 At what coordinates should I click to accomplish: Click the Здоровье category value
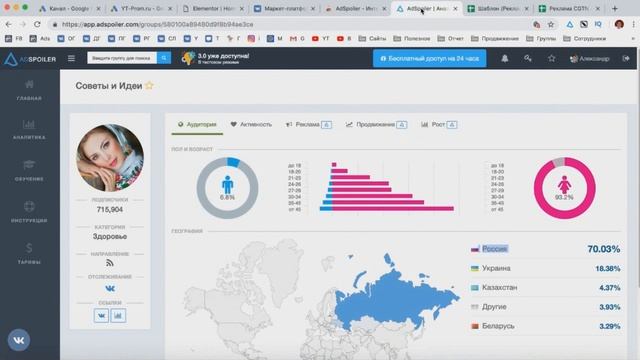110,236
